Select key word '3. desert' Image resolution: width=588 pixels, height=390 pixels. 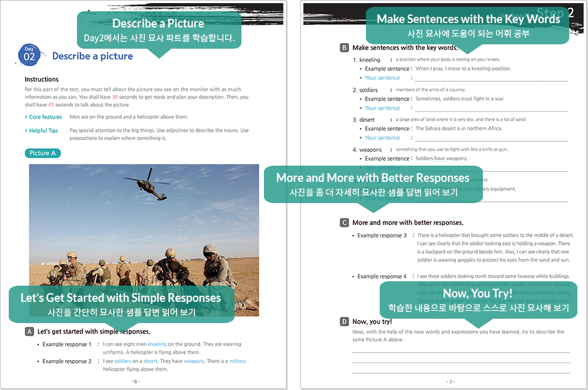pos(363,120)
